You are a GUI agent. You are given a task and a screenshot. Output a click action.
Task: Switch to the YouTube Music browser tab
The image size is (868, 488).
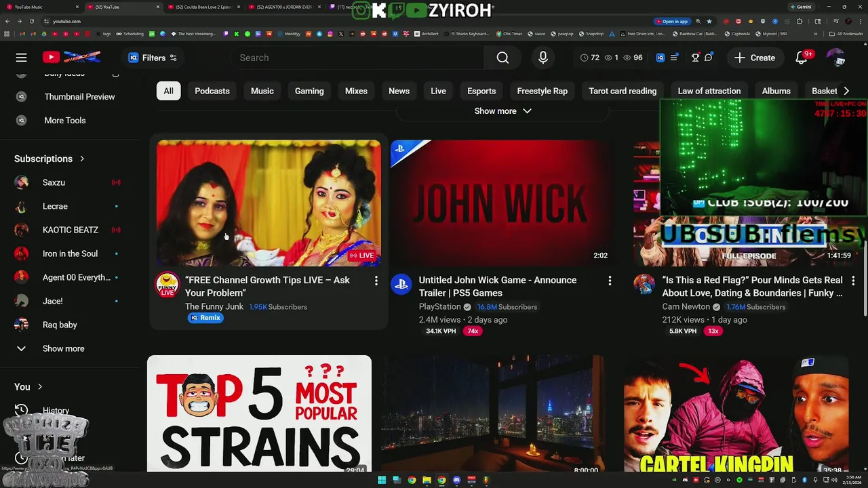coord(41,7)
